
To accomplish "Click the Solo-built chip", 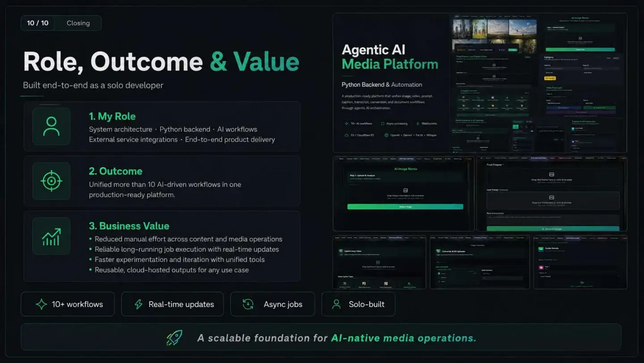I will tap(358, 304).
